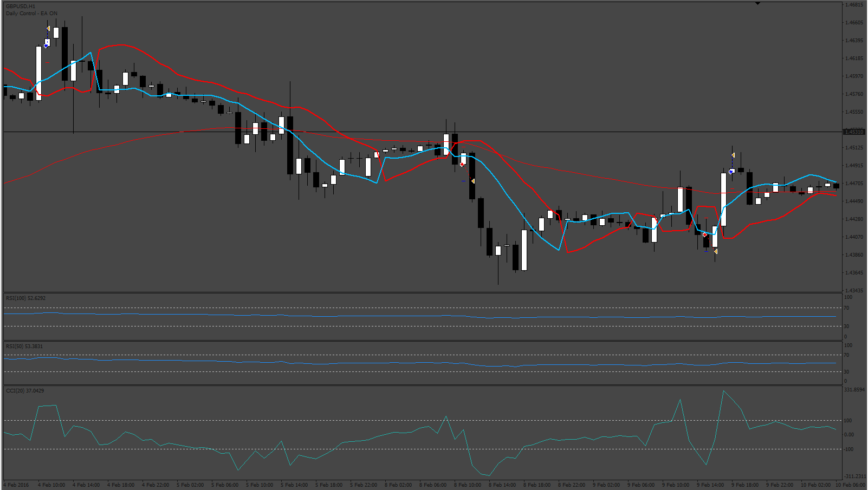868x490 pixels.
Task: Click the gold close arrow above the 4 Feb buy
Action: point(48,28)
